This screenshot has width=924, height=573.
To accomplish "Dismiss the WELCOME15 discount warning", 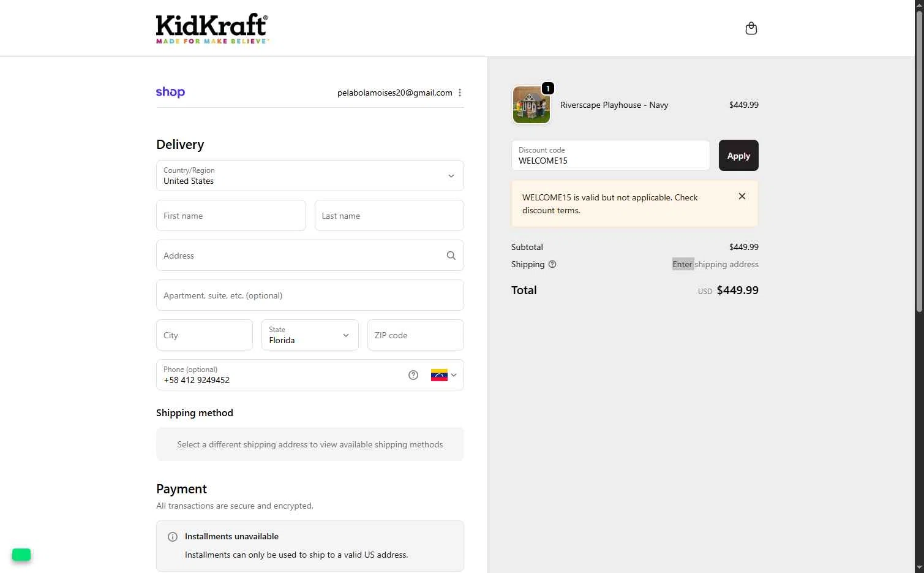I will [x=742, y=196].
